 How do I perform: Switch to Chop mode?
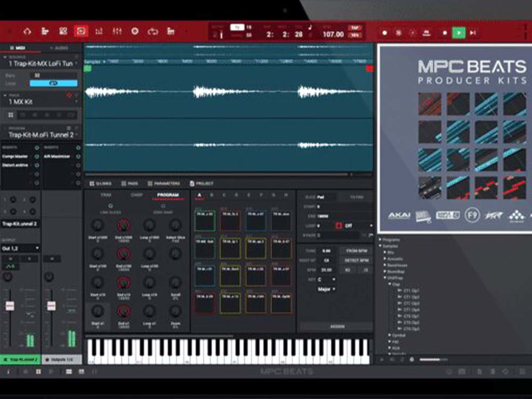(137, 195)
